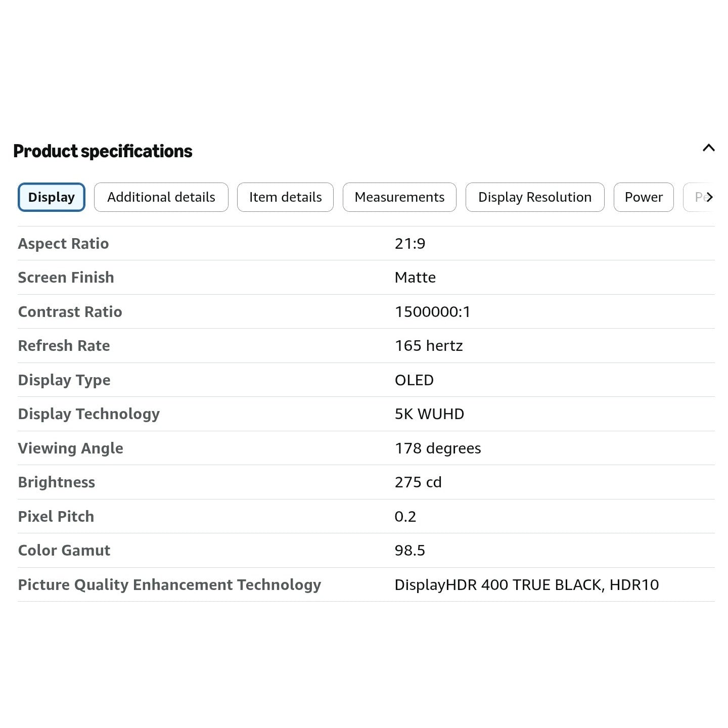Click the 5K WUHD value
The height and width of the screenshot is (728, 728).
tap(429, 414)
